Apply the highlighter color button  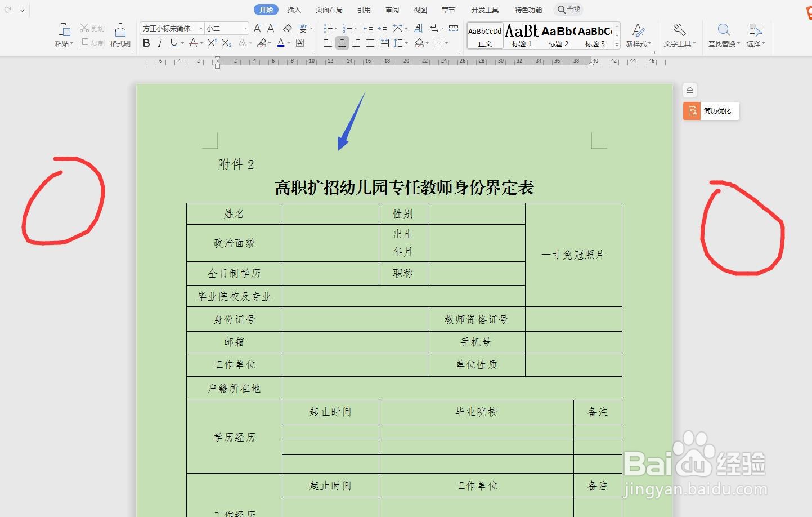tap(262, 43)
